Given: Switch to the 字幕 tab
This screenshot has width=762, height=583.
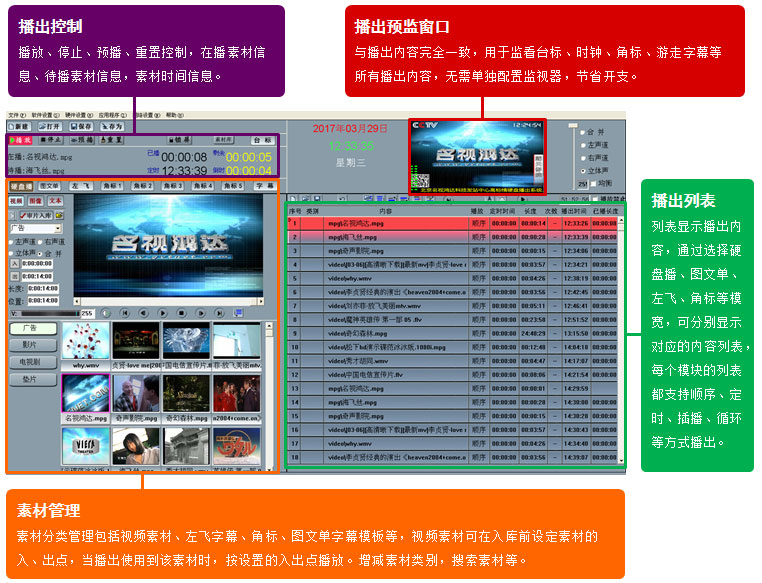Looking at the screenshot, I should coord(264,186).
